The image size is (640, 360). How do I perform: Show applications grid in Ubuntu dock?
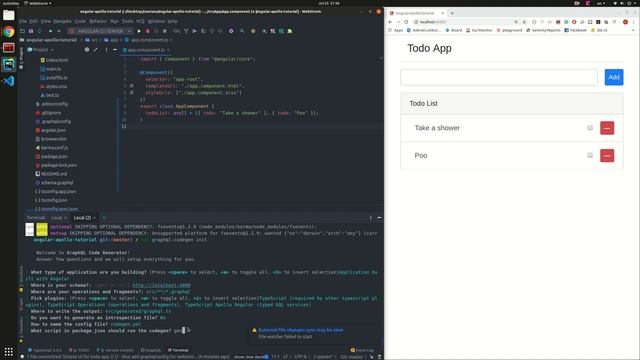pyautogui.click(x=9, y=351)
